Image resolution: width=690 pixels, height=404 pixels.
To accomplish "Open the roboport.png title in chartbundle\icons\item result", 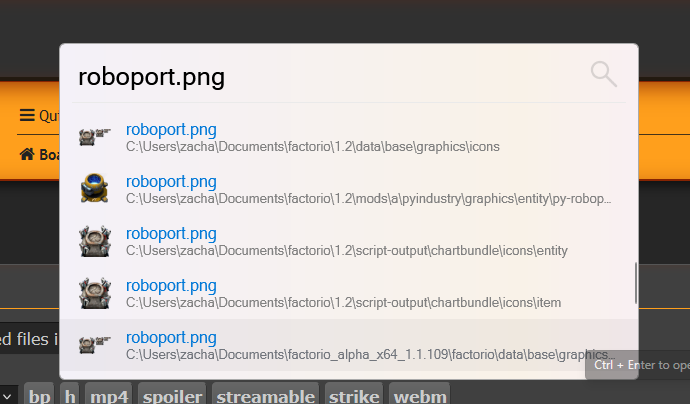I will pyautogui.click(x=171, y=285).
